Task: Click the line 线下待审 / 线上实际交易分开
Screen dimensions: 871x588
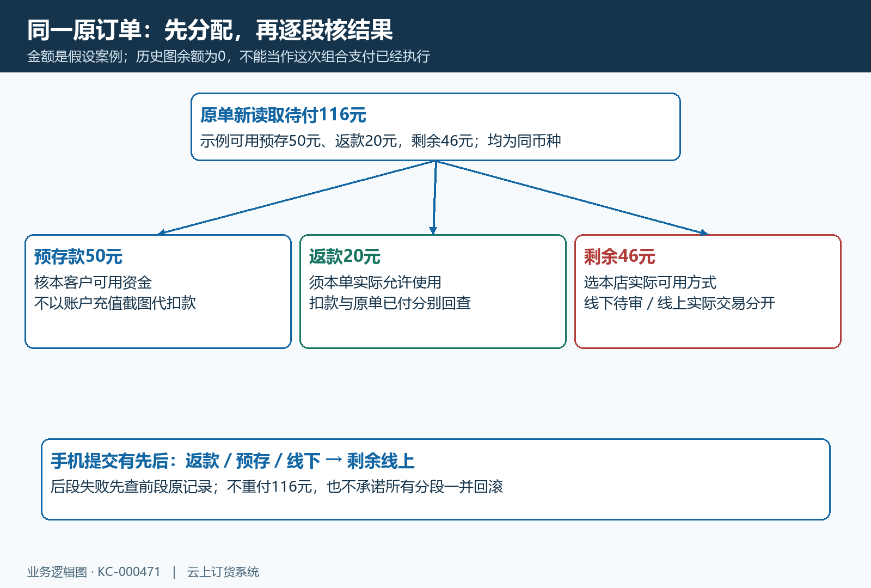Action: [679, 303]
